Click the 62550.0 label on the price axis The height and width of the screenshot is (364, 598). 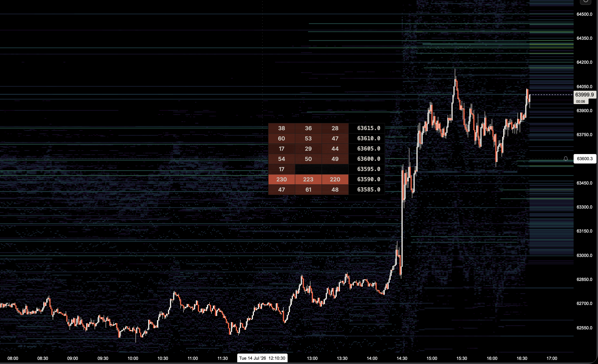pos(584,328)
